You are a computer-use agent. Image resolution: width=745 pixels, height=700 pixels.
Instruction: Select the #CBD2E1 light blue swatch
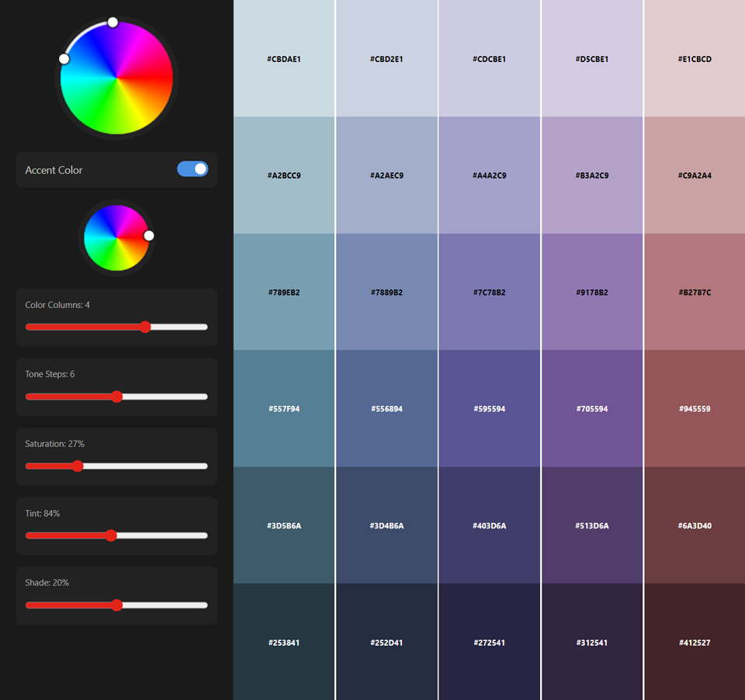(386, 59)
